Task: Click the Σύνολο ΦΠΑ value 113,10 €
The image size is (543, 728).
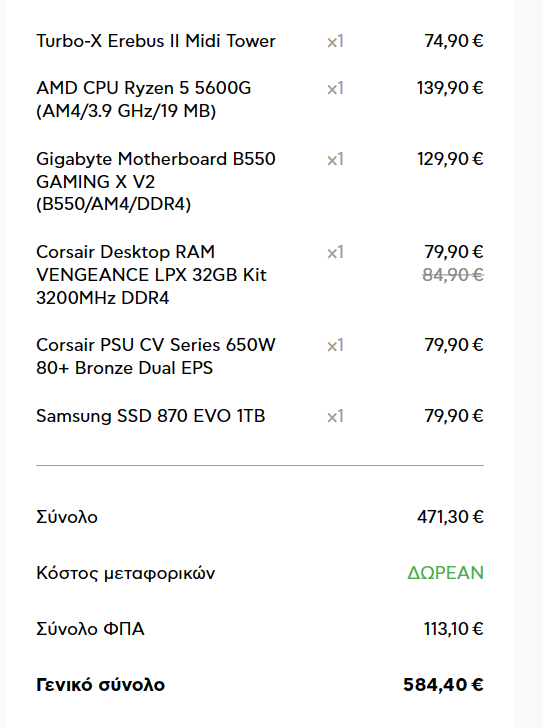Action: click(453, 629)
